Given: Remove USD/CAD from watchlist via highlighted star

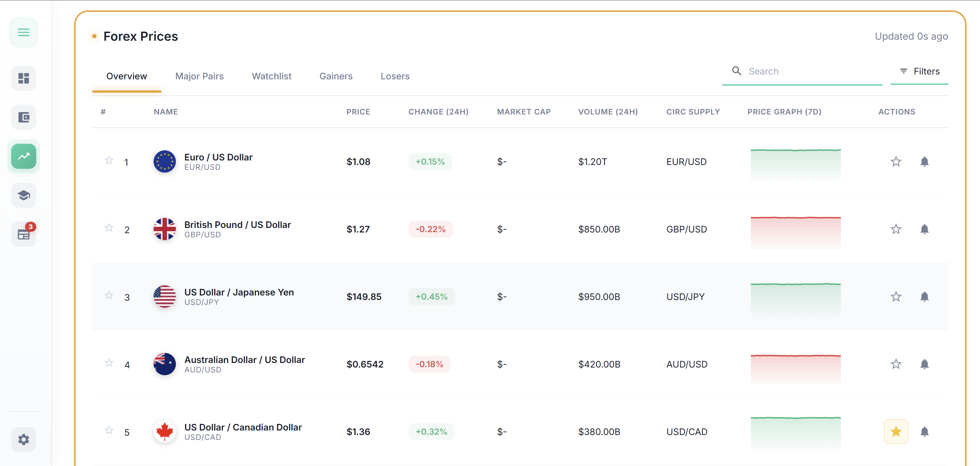Looking at the screenshot, I should [x=895, y=432].
